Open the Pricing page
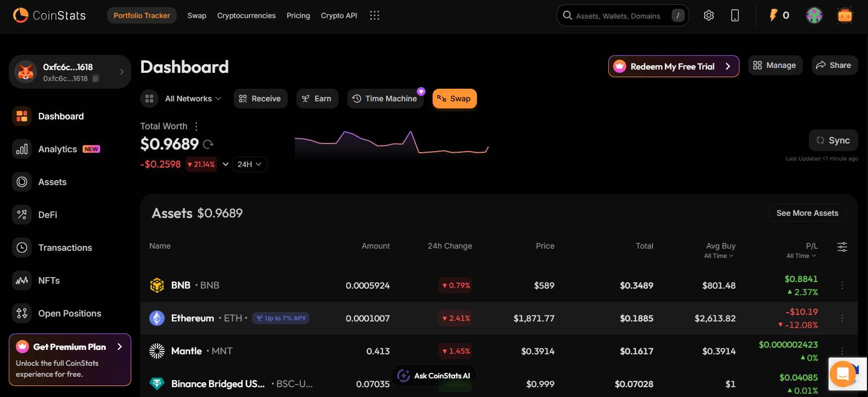The height and width of the screenshot is (397, 868). [298, 15]
